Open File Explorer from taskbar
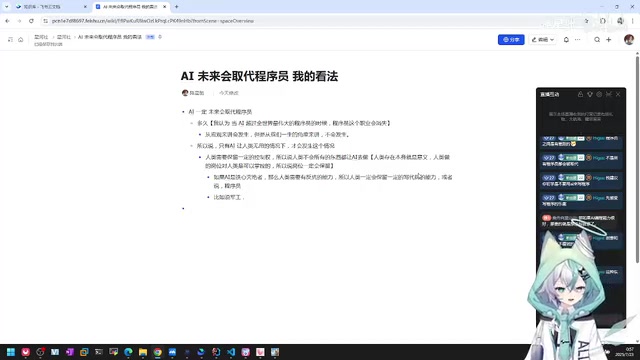 click(x=143, y=352)
